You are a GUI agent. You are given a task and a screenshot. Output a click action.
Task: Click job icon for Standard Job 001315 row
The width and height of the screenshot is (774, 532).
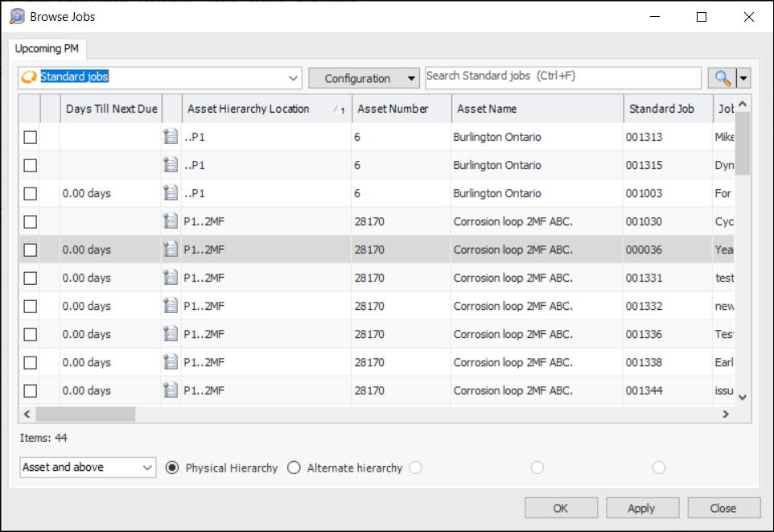pyautogui.click(x=171, y=165)
